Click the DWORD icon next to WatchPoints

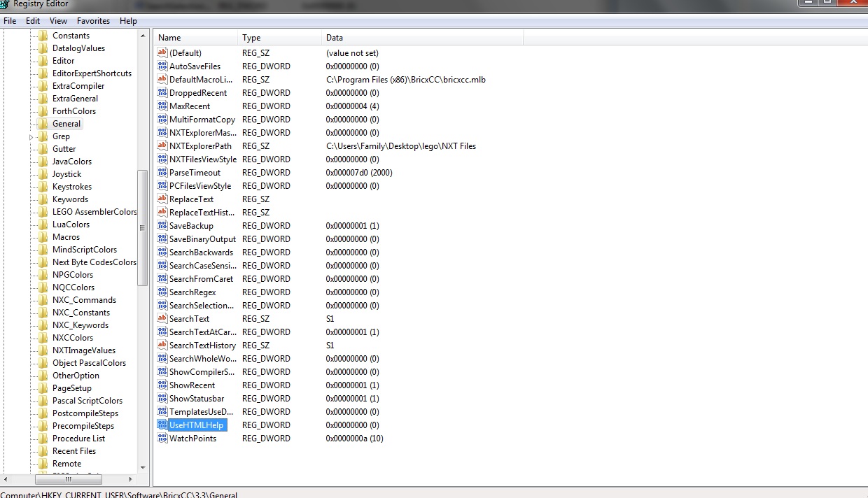[x=162, y=439]
